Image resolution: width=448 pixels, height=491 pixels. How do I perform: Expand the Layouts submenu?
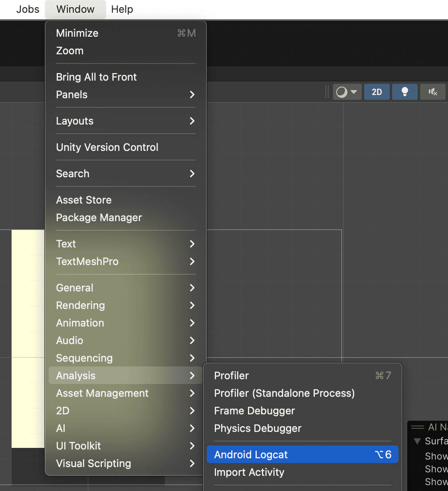[126, 121]
